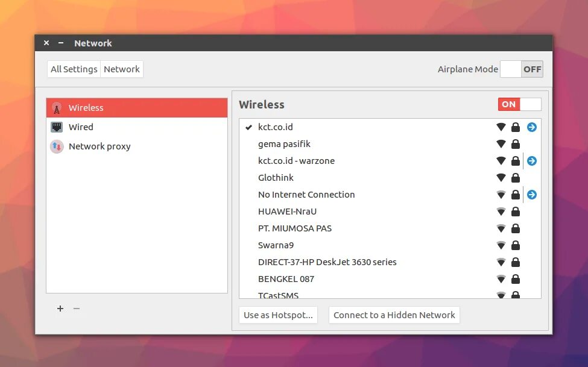The width and height of the screenshot is (588, 367).
Task: Click the lock icon for Glothink
Action: pos(516,178)
